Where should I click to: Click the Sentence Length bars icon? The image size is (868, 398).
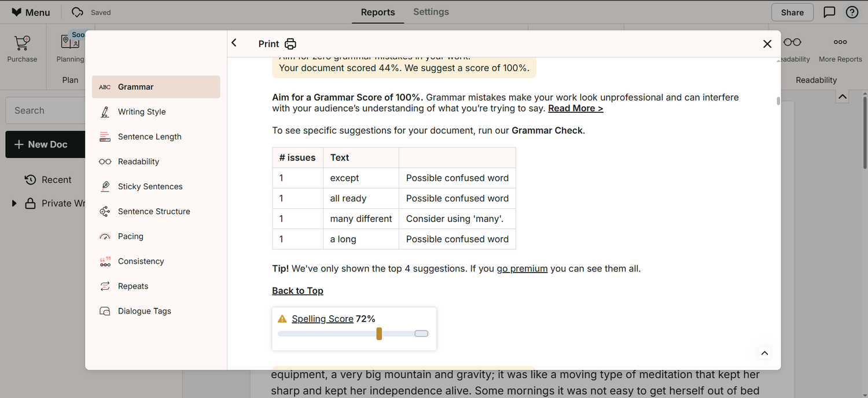pos(105,137)
